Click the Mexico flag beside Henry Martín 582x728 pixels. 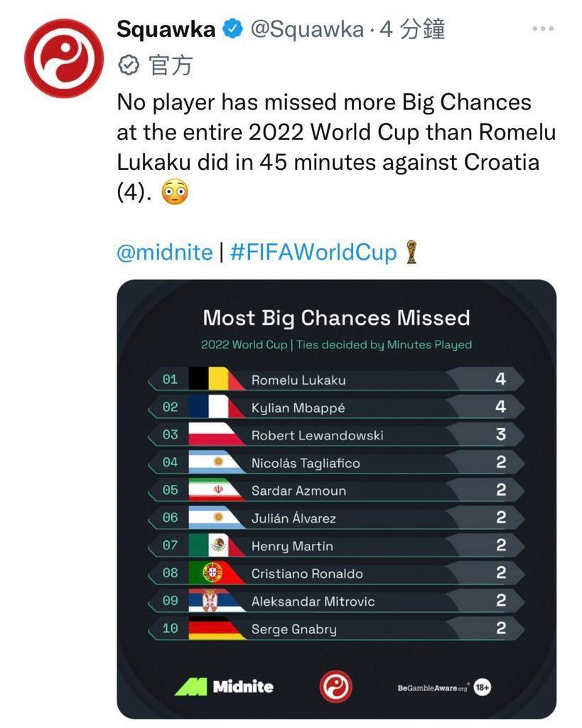coord(212,545)
